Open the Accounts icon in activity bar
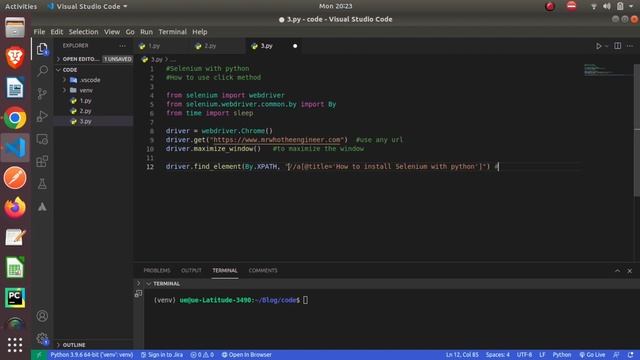640x360 pixels. pyautogui.click(x=42, y=316)
